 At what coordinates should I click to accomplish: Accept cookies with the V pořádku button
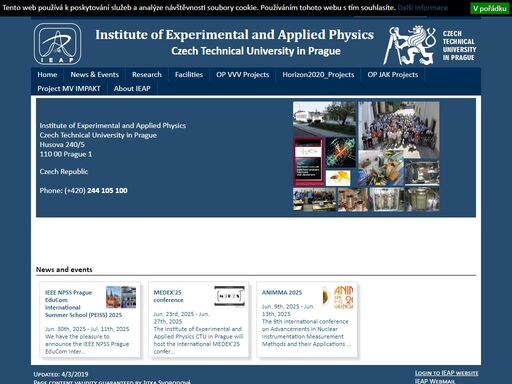coord(490,8)
